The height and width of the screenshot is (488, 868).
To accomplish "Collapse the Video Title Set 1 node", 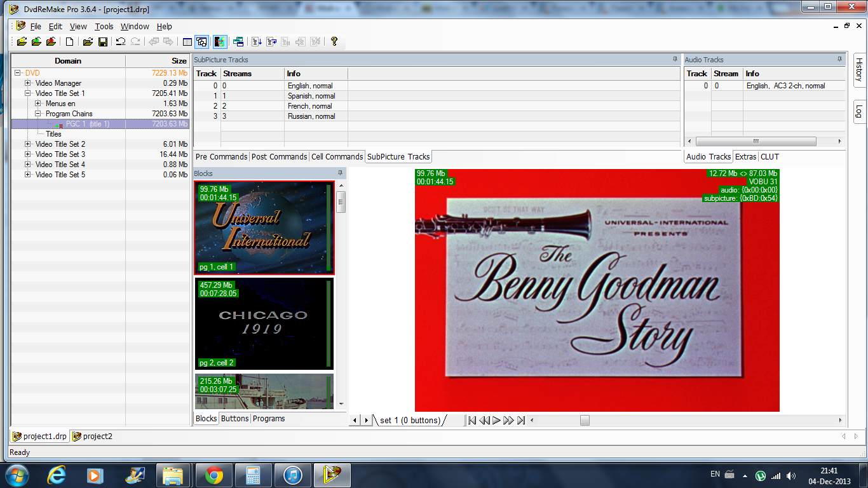I will [x=28, y=93].
